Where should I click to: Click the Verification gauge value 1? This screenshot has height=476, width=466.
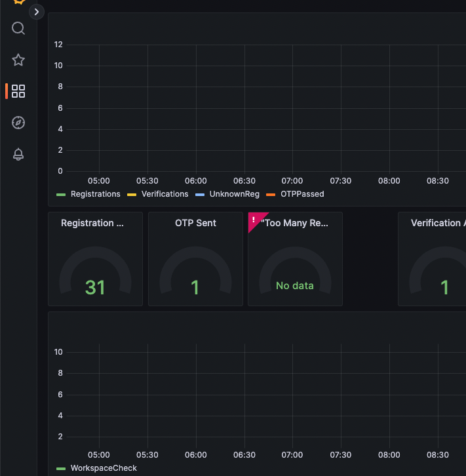(444, 287)
